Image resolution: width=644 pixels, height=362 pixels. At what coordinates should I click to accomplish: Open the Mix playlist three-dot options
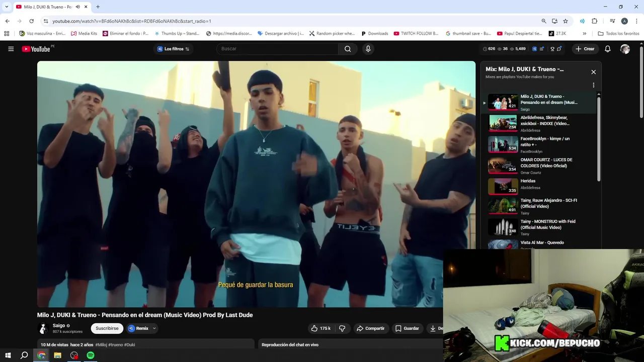[x=593, y=85]
